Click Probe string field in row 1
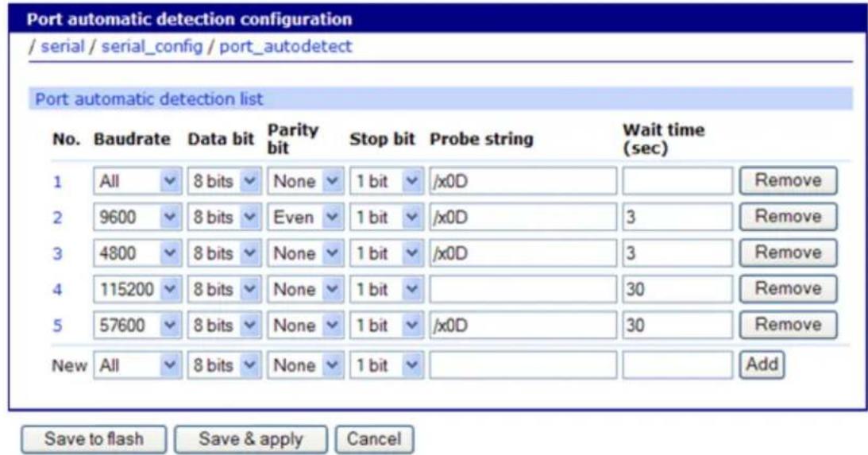The width and height of the screenshot is (868, 455). 523,181
